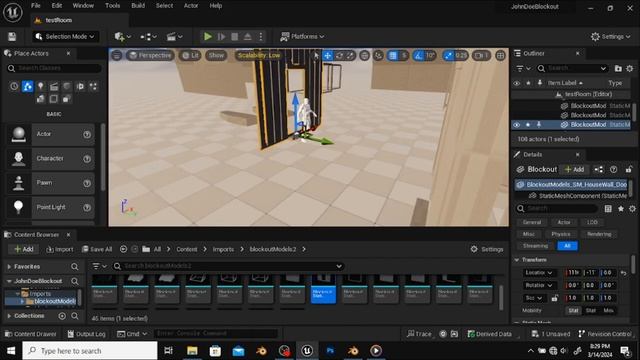Screen dimensions: 640x360
Task: Open Photoshop from the Windows taskbar
Action: click(330, 351)
